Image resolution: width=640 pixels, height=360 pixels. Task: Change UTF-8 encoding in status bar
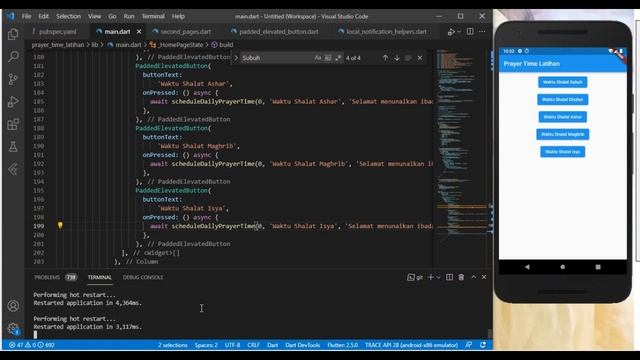[233, 345]
